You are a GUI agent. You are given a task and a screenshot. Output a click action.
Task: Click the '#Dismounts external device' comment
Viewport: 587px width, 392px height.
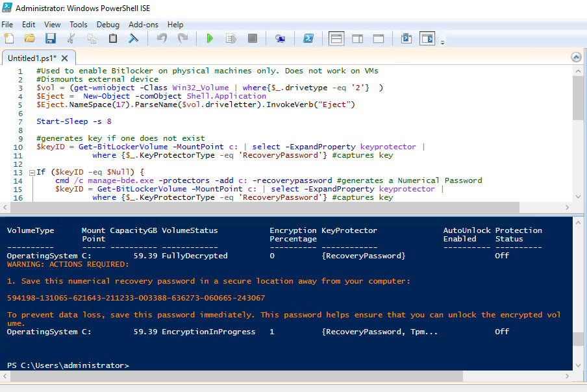[x=97, y=79]
